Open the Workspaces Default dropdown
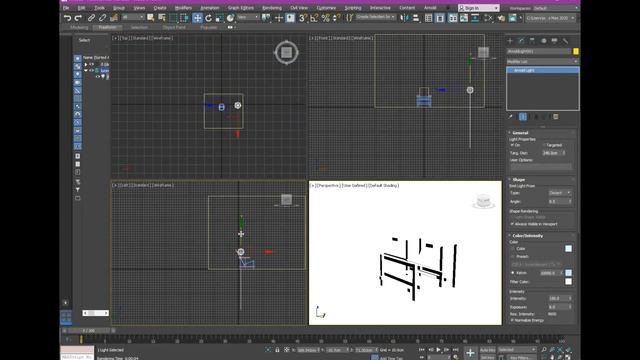This screenshot has width=640, height=360. click(x=555, y=8)
